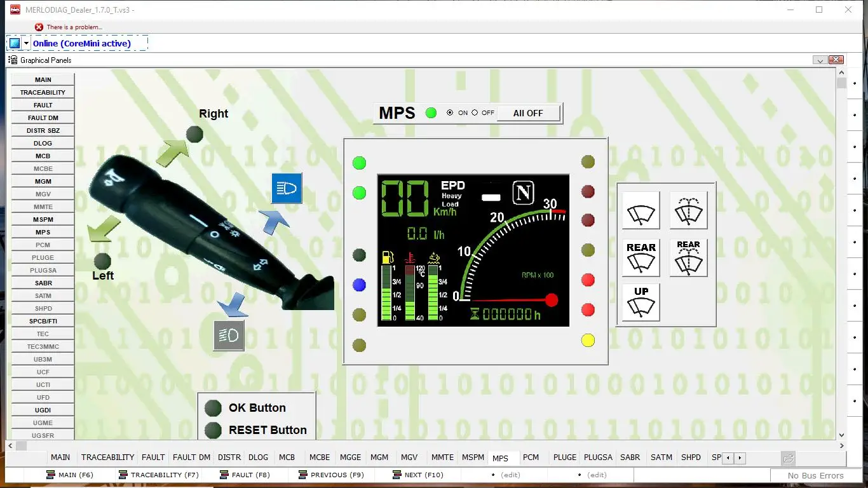Select the MPS OFF radio button
Viewport: 868px width, 488px height.
pyautogui.click(x=475, y=112)
